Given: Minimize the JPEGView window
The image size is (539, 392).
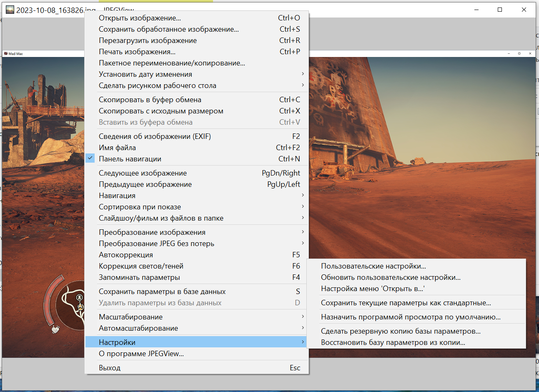Looking at the screenshot, I should click(x=476, y=10).
